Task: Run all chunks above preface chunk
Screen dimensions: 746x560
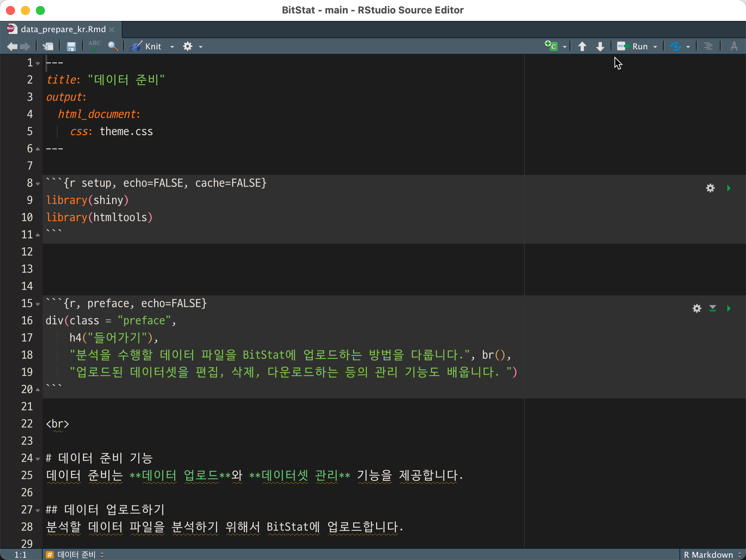Action: point(713,308)
